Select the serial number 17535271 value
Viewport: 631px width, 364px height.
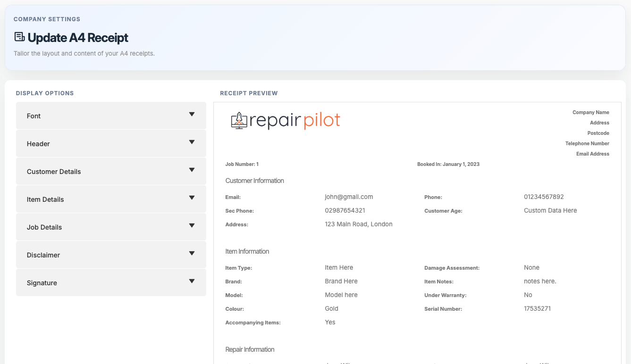(537, 309)
